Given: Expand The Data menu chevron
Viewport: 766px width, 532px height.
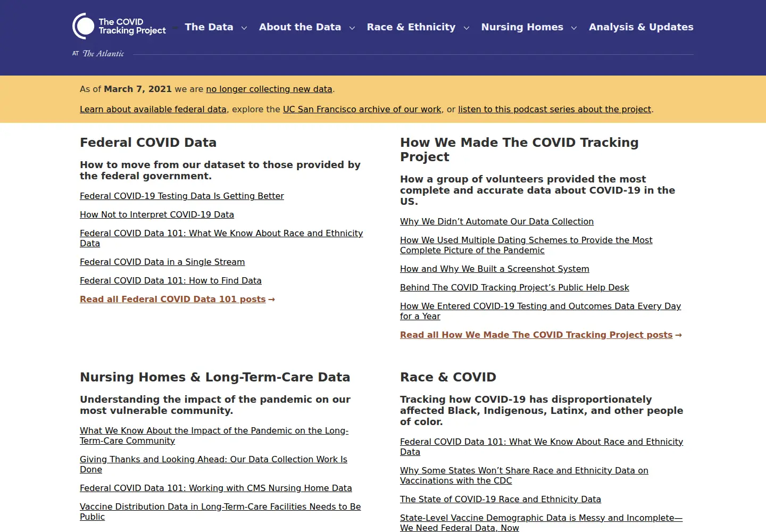Looking at the screenshot, I should 244,28.
